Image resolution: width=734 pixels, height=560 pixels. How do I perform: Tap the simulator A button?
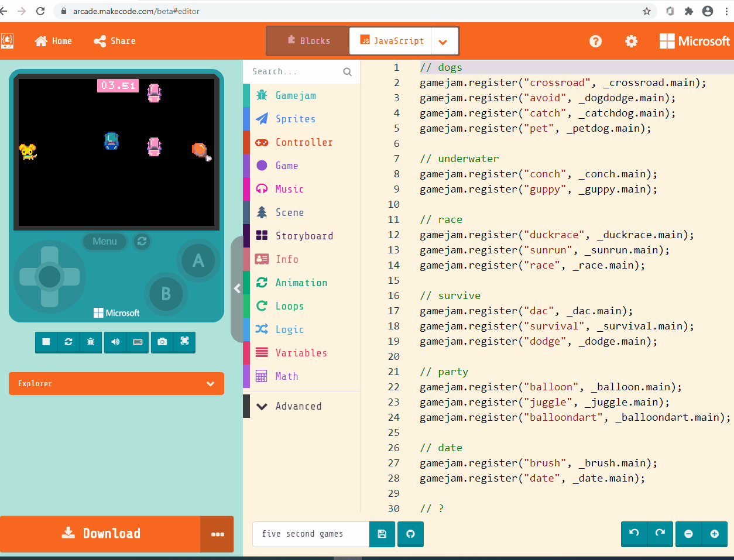pos(198,260)
